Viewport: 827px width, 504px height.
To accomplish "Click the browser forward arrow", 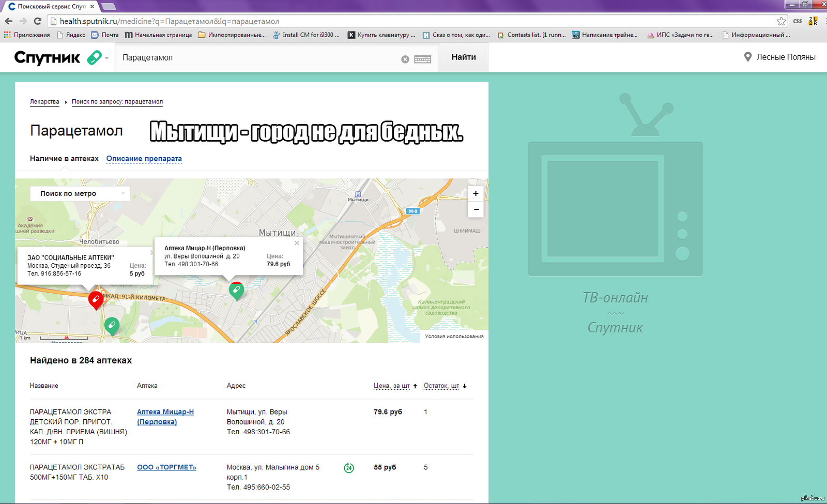I will [23, 21].
